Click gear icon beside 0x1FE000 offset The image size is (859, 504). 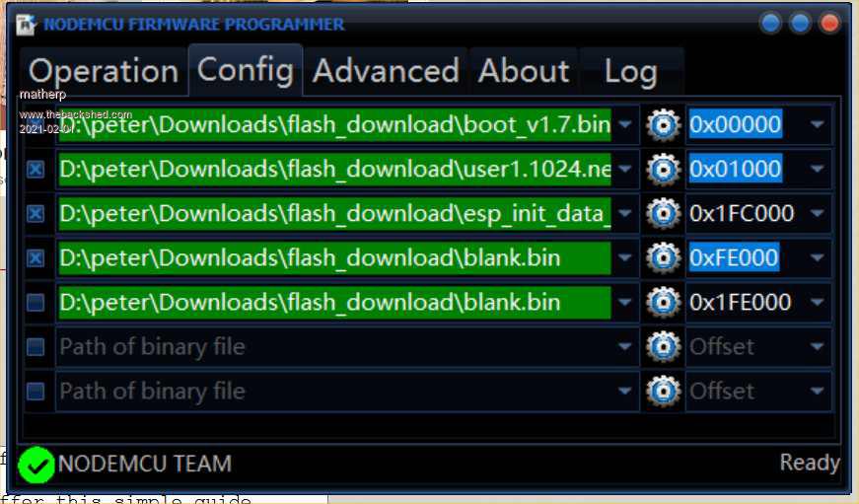tap(663, 303)
